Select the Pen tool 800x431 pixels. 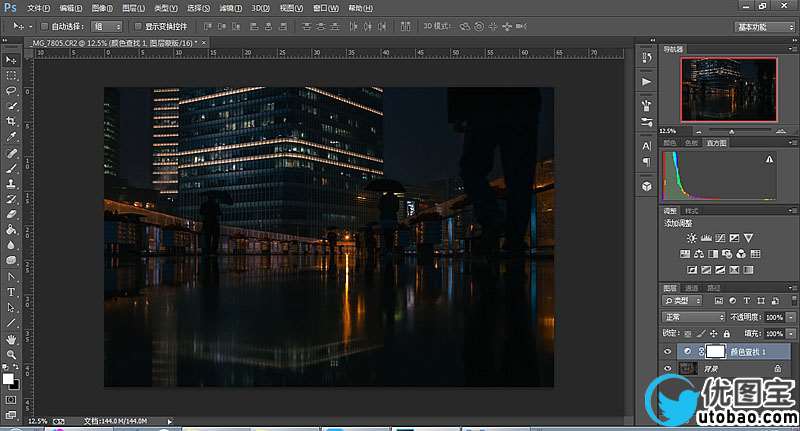[x=11, y=277]
